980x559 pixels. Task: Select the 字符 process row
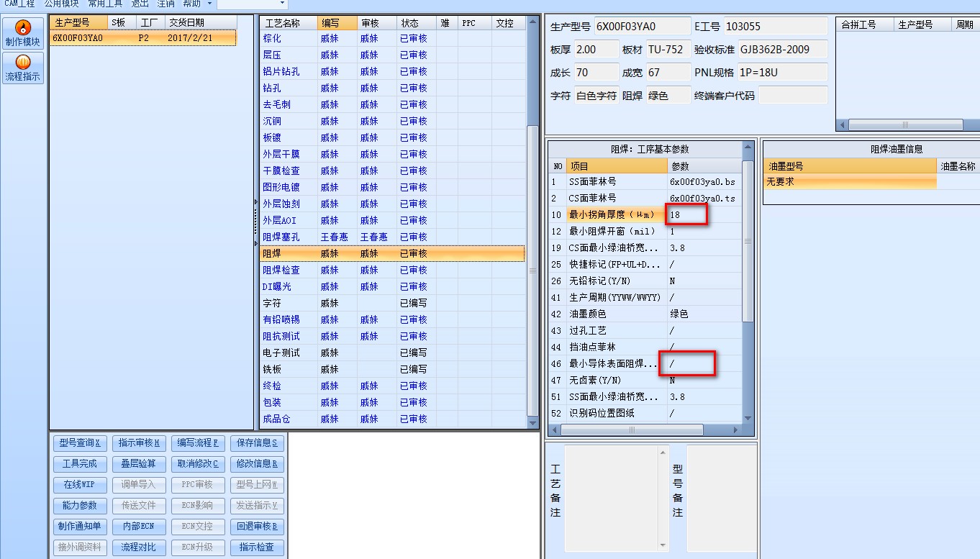click(393, 304)
